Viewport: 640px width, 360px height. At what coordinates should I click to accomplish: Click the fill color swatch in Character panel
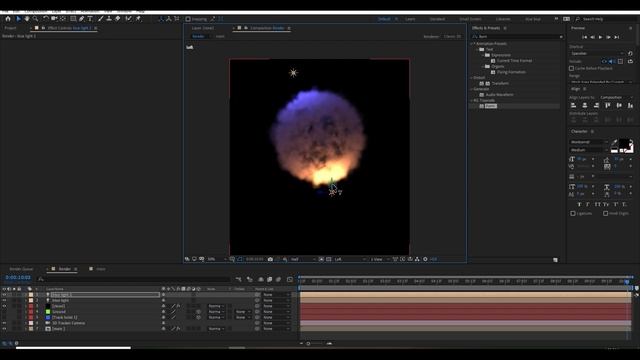pyautogui.click(x=624, y=144)
